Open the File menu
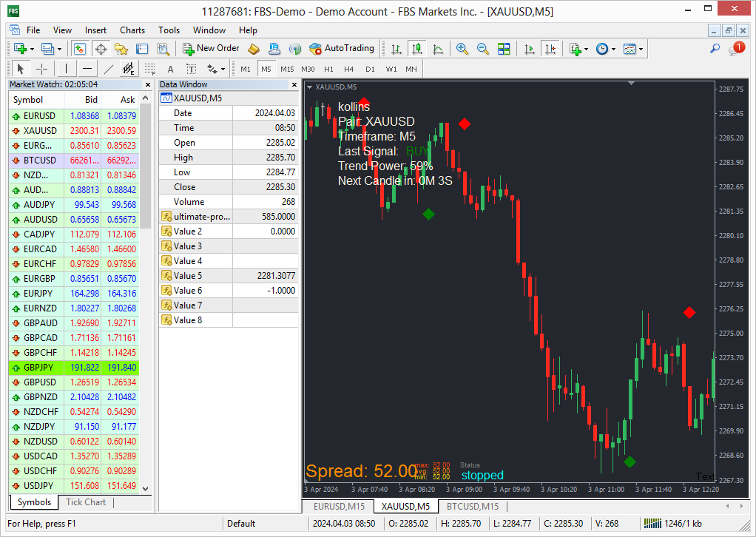The image size is (756, 537). [33, 30]
